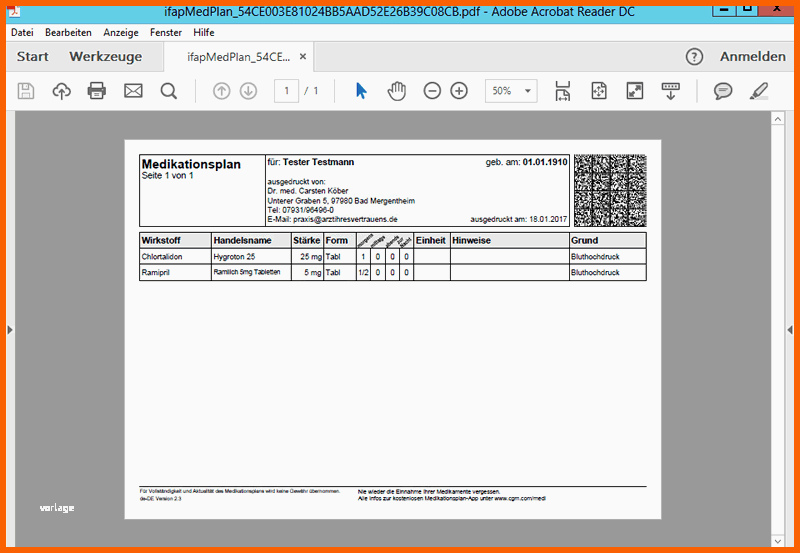Click fit to width scrolling icon

pos(563,91)
